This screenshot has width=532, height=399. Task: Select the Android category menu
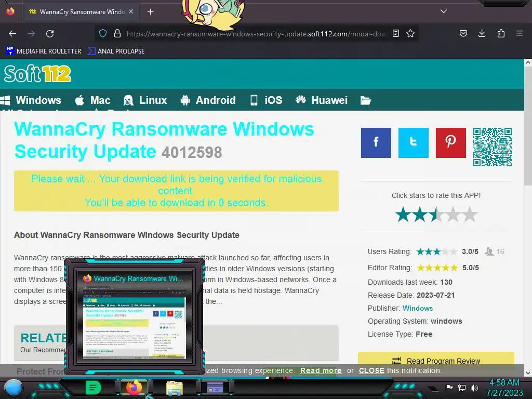tap(208, 100)
